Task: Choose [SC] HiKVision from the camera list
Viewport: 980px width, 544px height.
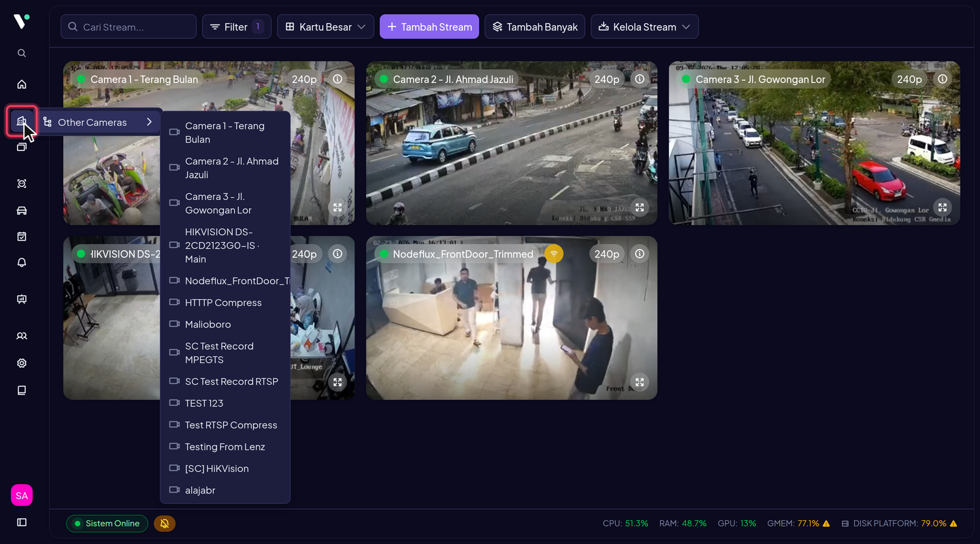Action: coord(225,469)
